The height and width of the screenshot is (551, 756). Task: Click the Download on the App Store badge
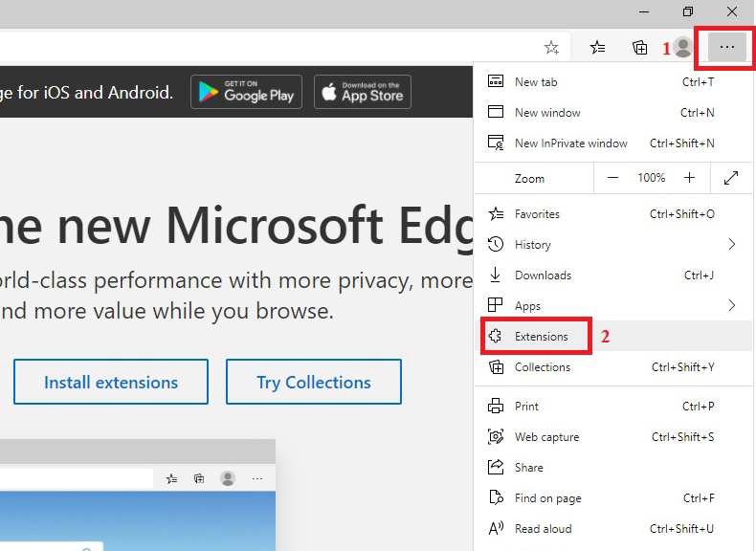(x=363, y=92)
